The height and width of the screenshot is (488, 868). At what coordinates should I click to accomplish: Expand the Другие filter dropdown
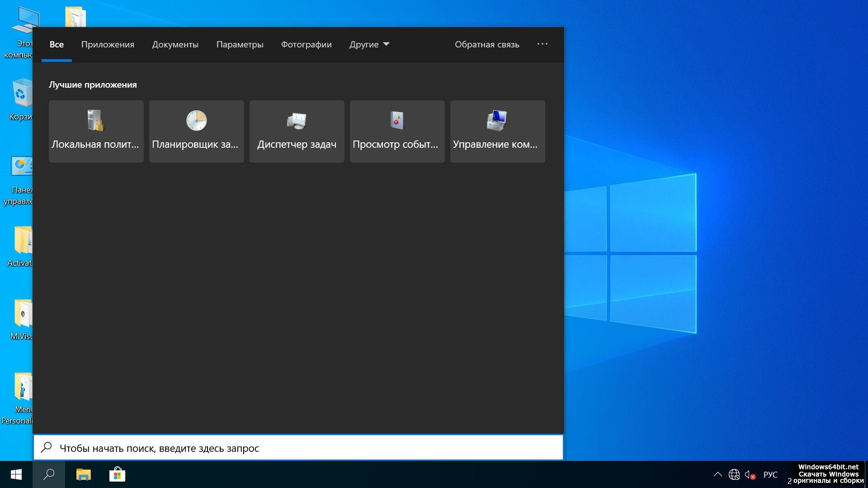[x=369, y=44]
